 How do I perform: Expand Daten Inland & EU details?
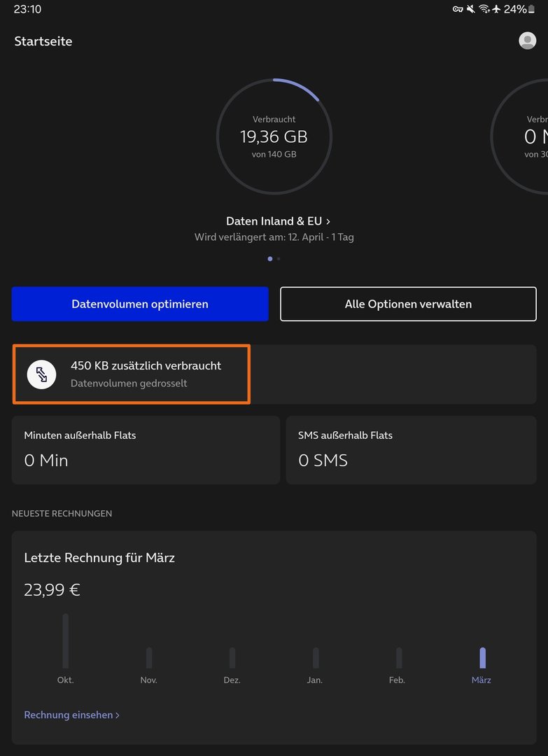pyautogui.click(x=278, y=221)
